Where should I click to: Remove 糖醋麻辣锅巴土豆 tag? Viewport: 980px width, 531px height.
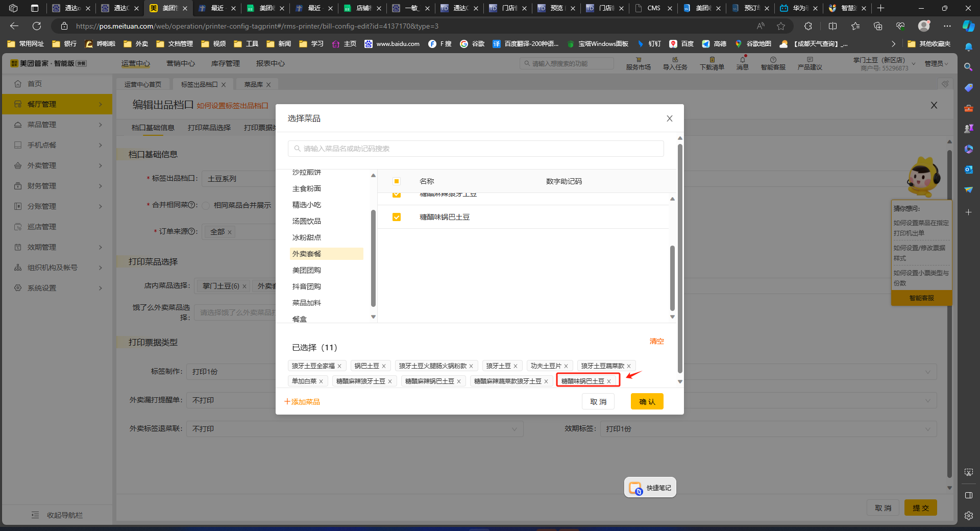tap(459, 381)
